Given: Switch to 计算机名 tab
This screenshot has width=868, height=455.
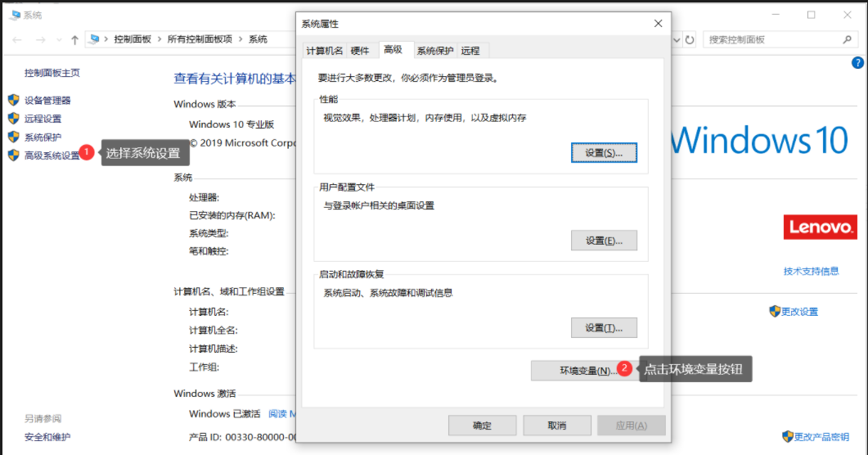Looking at the screenshot, I should 325,51.
